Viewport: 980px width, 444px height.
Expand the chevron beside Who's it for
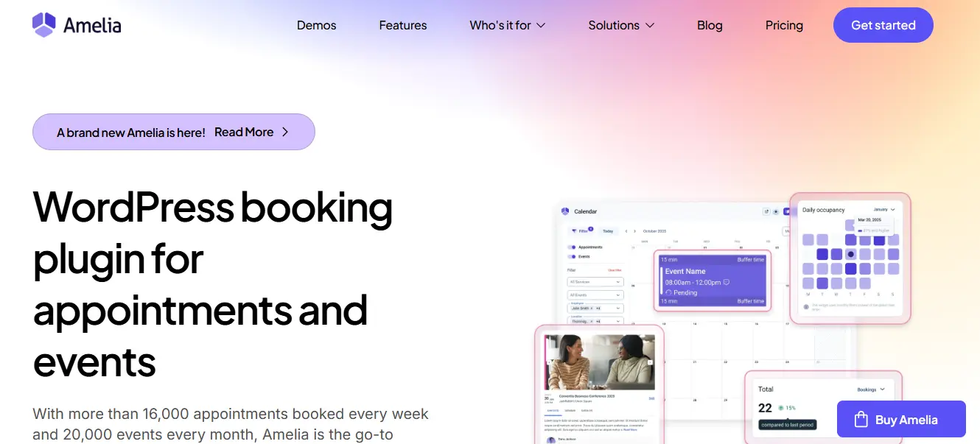click(541, 25)
